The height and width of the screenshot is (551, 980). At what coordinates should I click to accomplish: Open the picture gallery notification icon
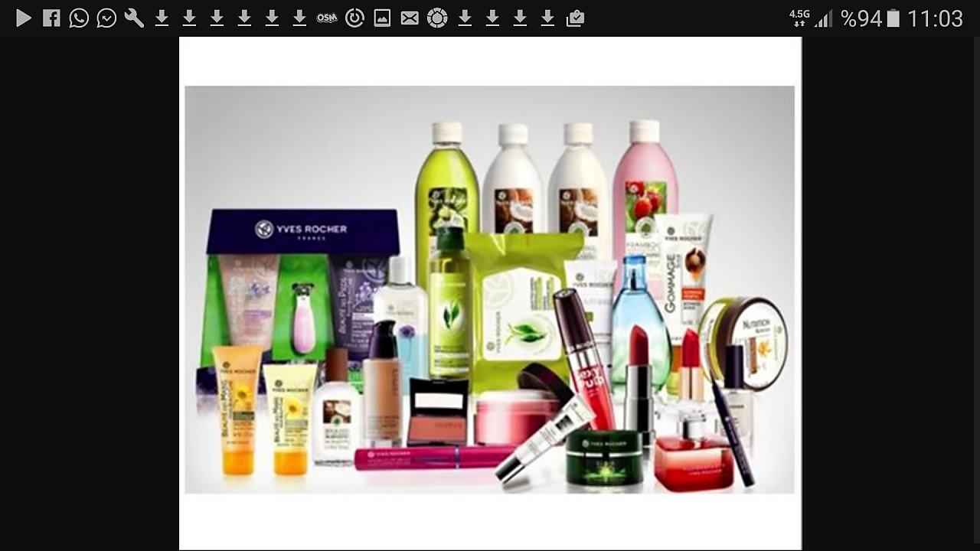pos(382,18)
